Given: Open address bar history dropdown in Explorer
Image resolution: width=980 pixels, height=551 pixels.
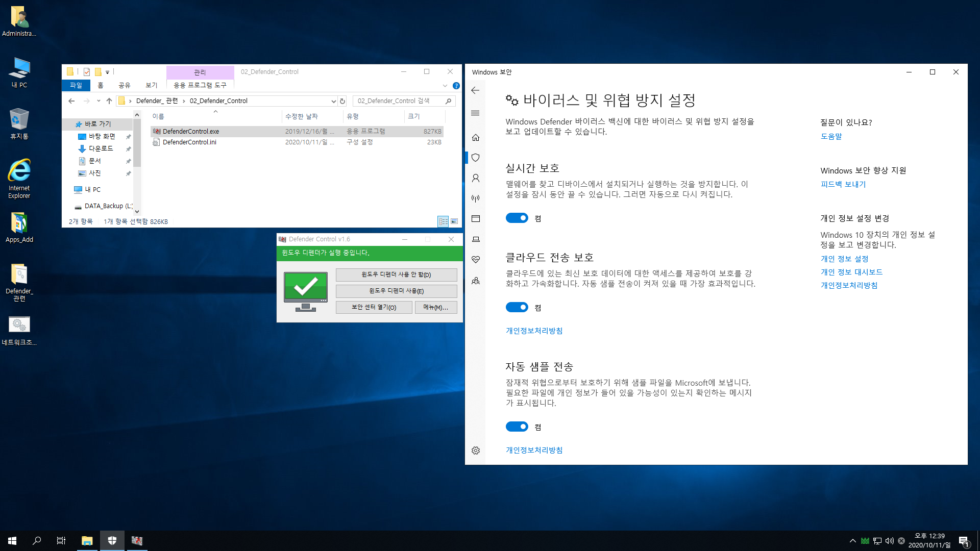Looking at the screenshot, I should tap(333, 101).
